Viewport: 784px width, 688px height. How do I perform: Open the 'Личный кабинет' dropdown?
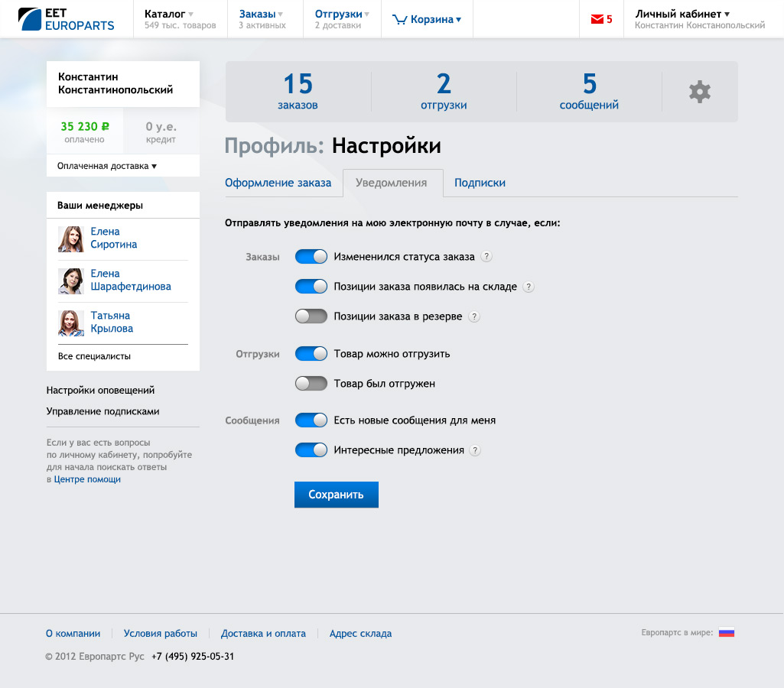click(682, 14)
